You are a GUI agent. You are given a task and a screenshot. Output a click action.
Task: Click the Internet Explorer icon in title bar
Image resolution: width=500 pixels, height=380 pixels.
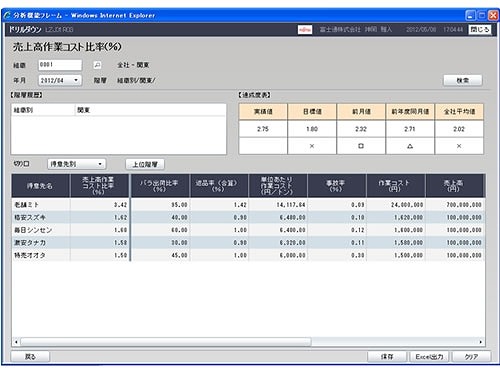coord(7,15)
